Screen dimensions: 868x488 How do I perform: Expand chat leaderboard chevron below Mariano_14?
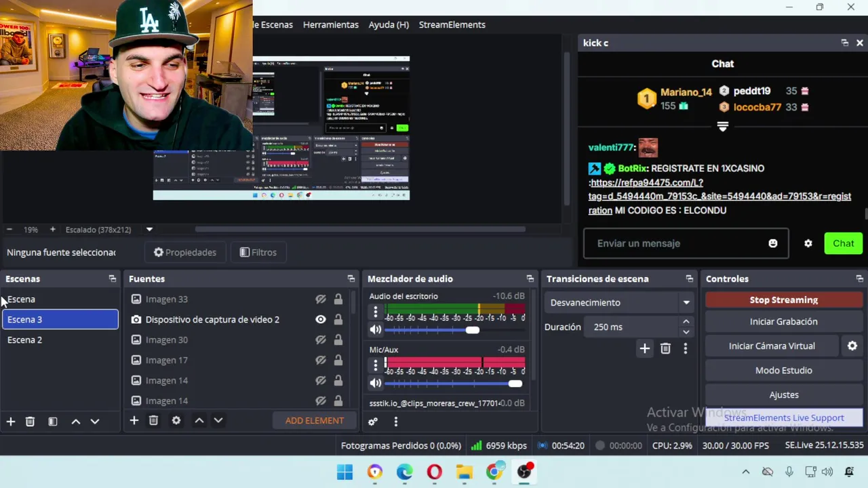coord(723,127)
